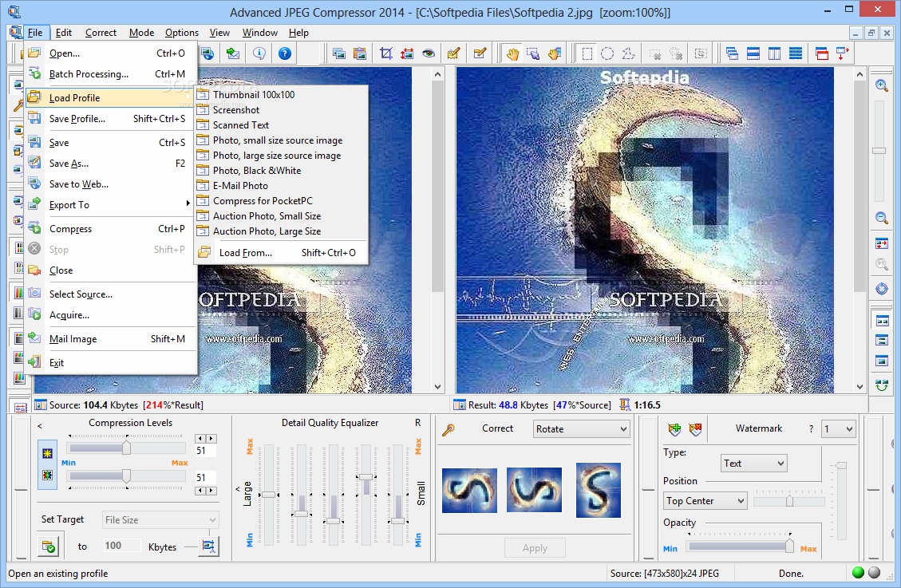This screenshot has width=901, height=588.
Task: Click the Mail Image menu entry
Action: (x=110, y=339)
